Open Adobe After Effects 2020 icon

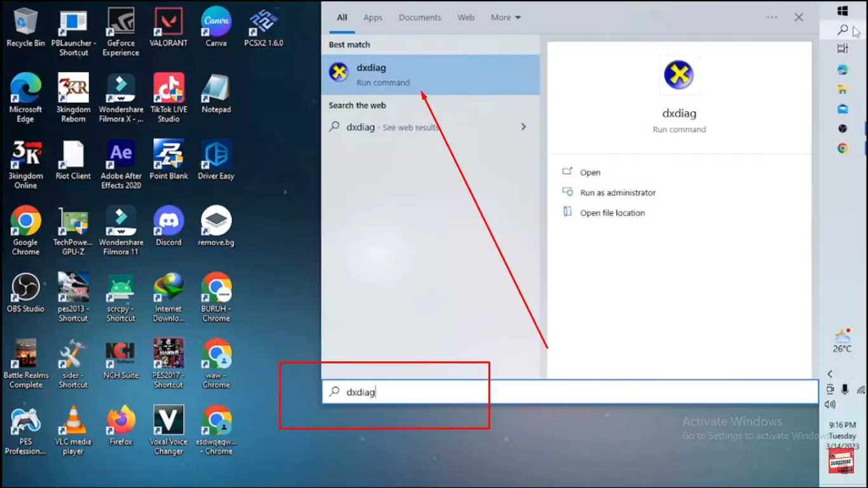(x=121, y=164)
